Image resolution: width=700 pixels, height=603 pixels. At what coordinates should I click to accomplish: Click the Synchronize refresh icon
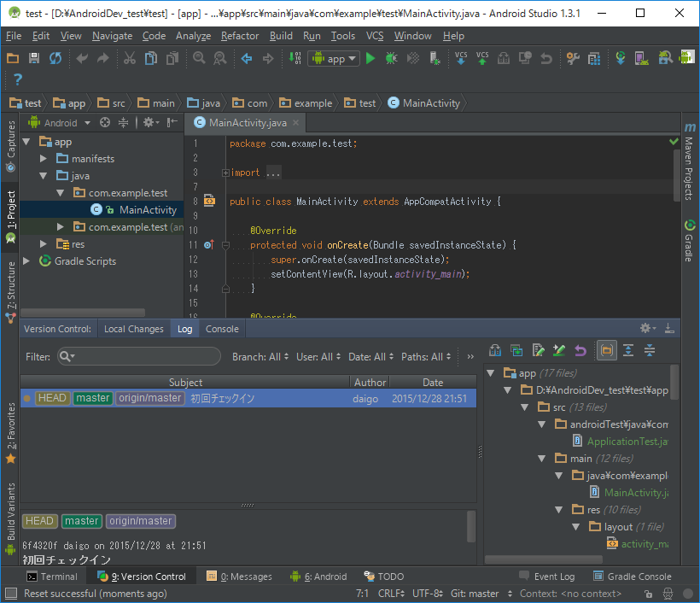tap(55, 58)
